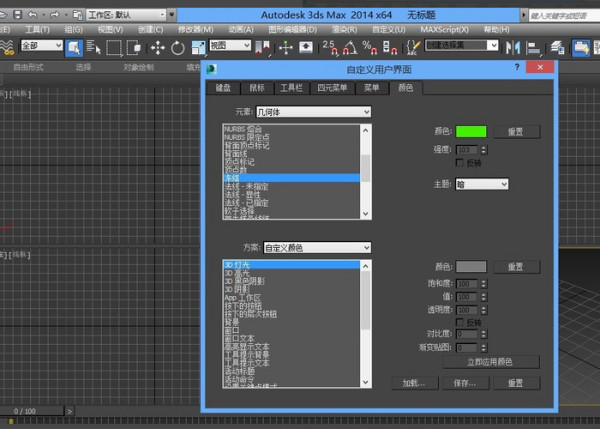Open the 工作区: 默认 workspace dropdown
The height and width of the screenshot is (429, 600).
126,15
